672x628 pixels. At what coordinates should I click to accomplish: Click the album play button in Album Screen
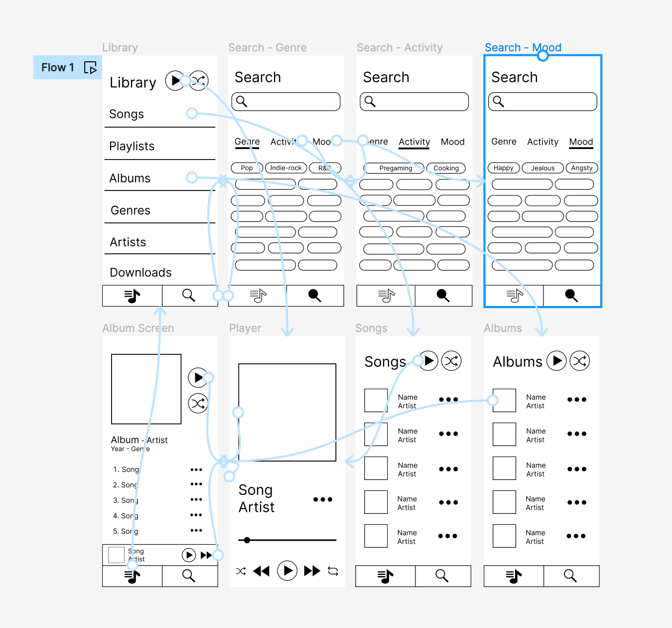click(x=198, y=377)
